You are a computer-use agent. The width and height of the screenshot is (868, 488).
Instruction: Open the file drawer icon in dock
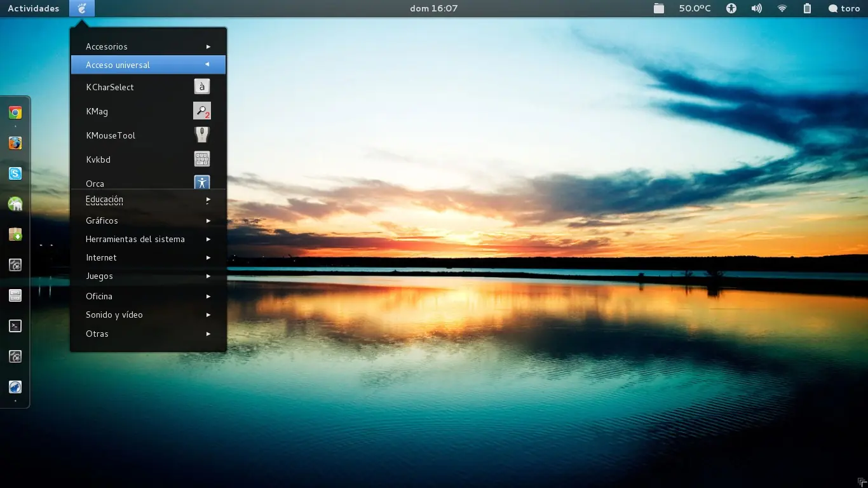pyautogui.click(x=15, y=295)
